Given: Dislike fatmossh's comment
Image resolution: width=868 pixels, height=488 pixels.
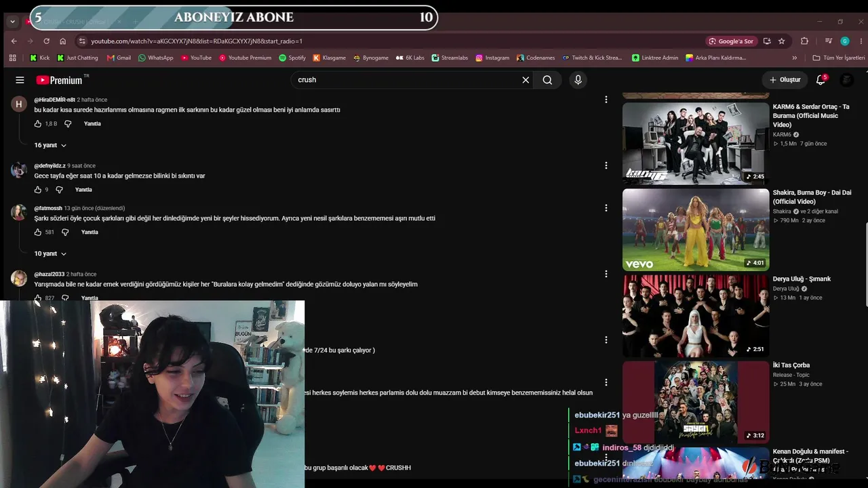Looking at the screenshot, I should (65, 232).
